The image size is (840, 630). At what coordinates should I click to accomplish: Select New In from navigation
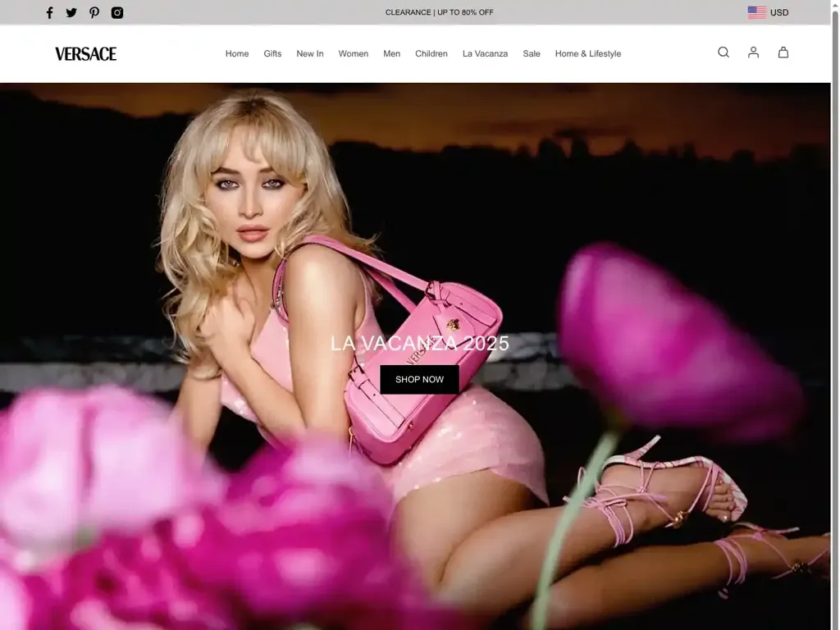[x=310, y=54]
